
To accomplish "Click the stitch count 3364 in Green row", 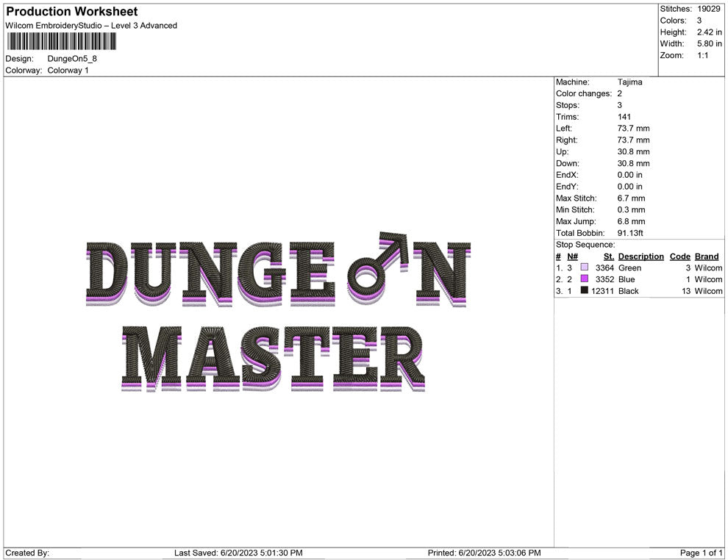I will point(604,268).
